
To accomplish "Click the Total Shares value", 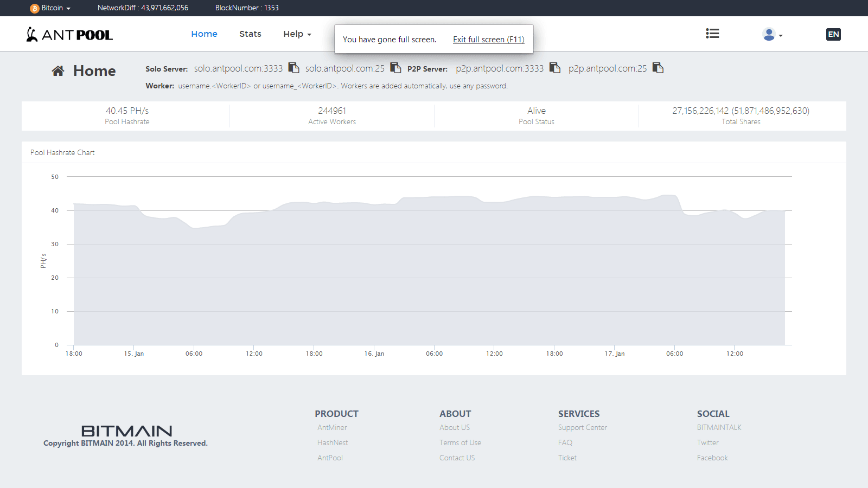I will (741, 111).
